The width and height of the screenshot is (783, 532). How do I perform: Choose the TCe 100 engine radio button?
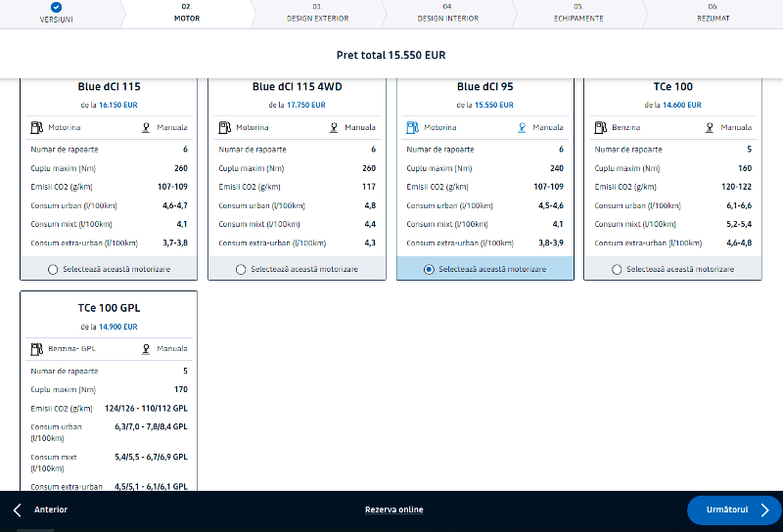[x=616, y=269]
